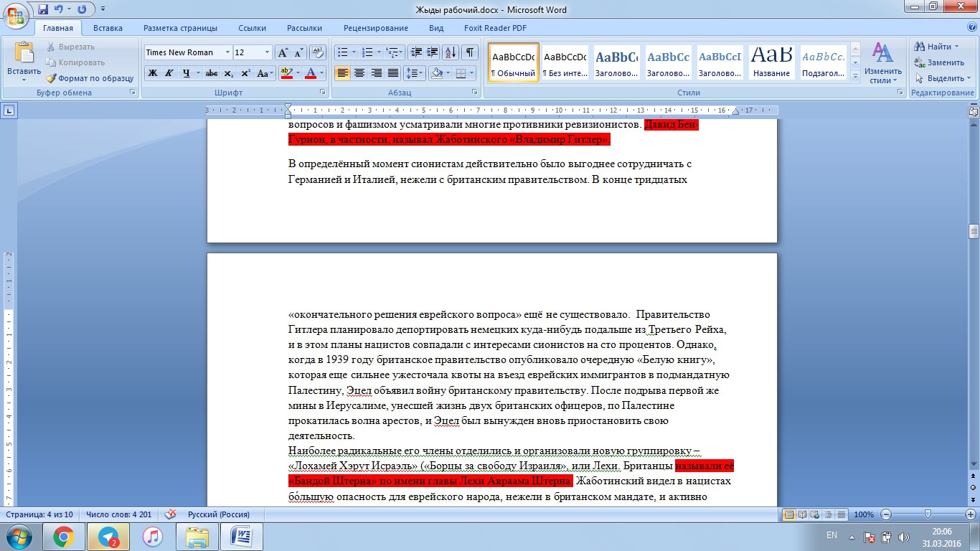980x551 pixels.
Task: Open the Рецензирование tab
Action: [x=376, y=28]
